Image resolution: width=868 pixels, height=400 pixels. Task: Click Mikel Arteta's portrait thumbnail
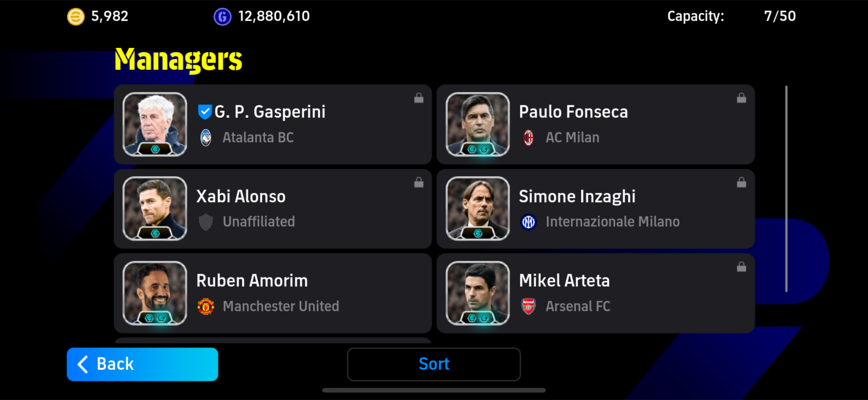(x=477, y=293)
